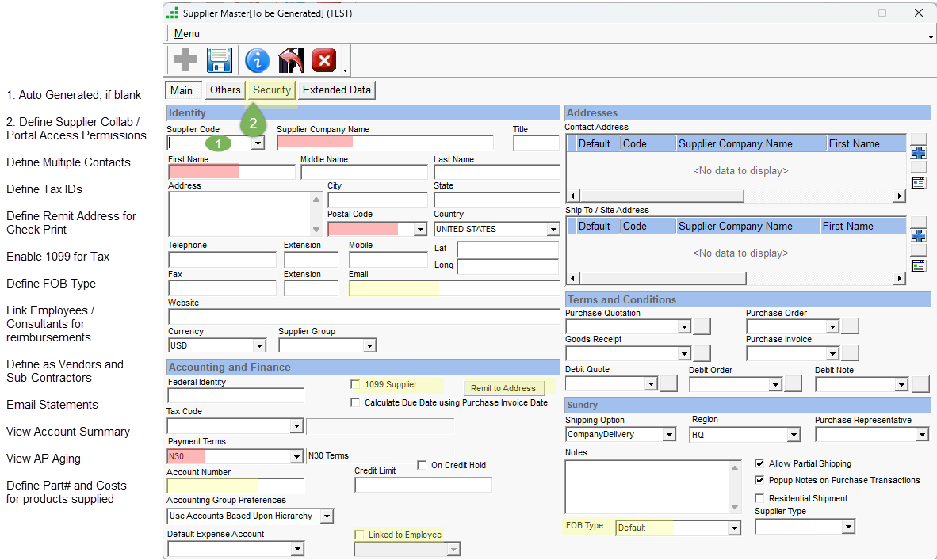Open the Payment Terms N30 dropdown
The image size is (937, 560).
click(x=296, y=456)
